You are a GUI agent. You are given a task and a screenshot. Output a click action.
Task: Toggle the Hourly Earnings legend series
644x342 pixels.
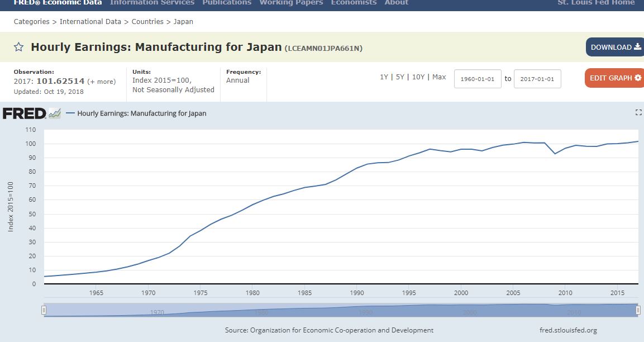point(141,113)
